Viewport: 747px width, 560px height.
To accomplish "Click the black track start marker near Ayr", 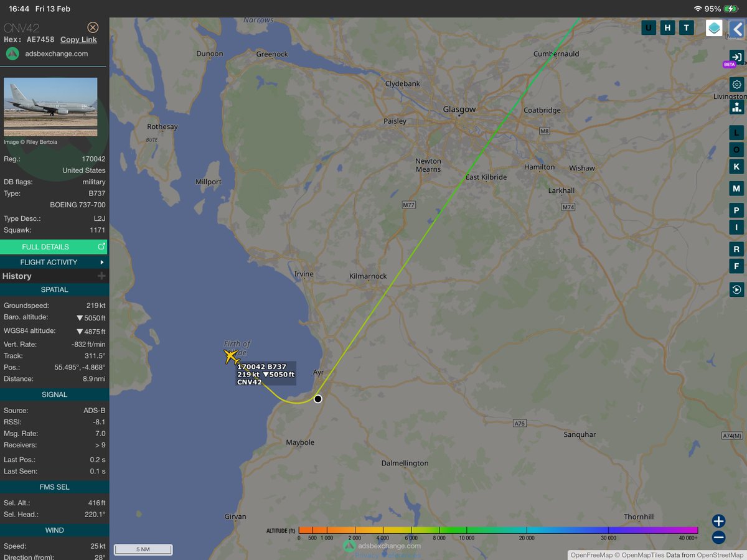I will coord(318,399).
